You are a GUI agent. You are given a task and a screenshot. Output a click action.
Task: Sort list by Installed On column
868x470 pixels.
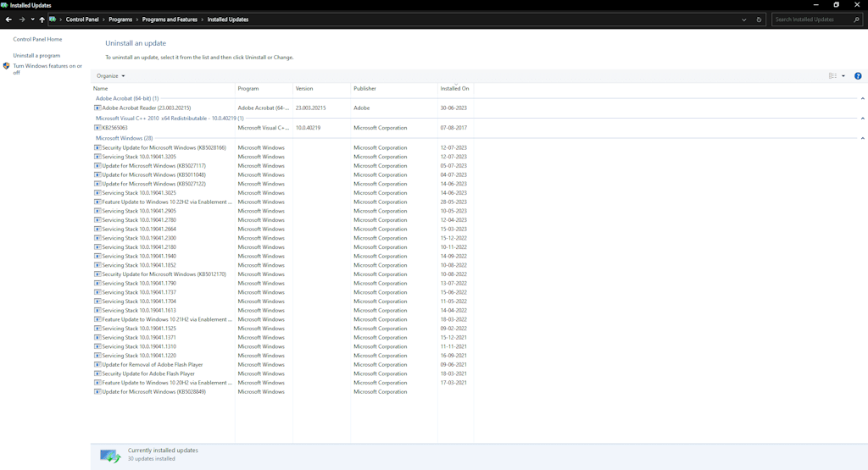[455, 88]
